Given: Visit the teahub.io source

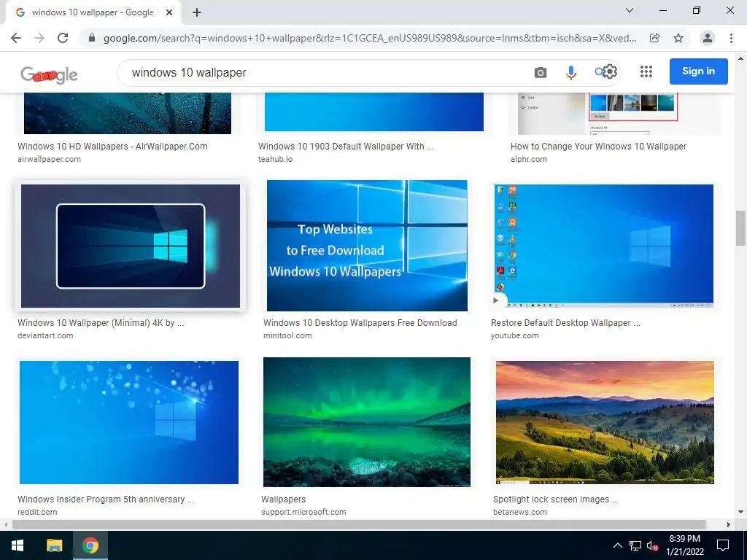Looking at the screenshot, I should pyautogui.click(x=275, y=159).
